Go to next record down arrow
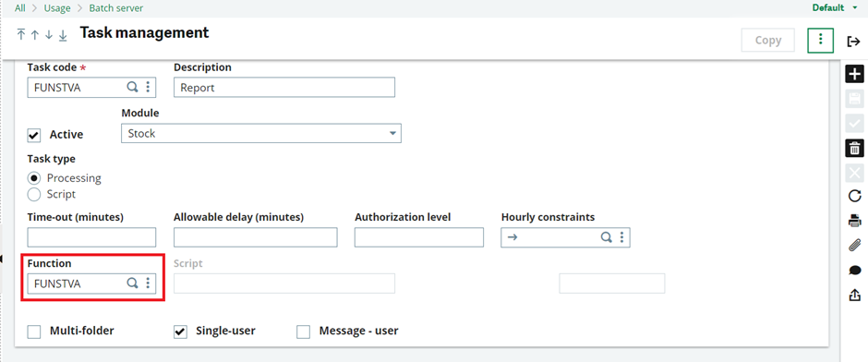This screenshot has height=362, width=868. [x=49, y=35]
